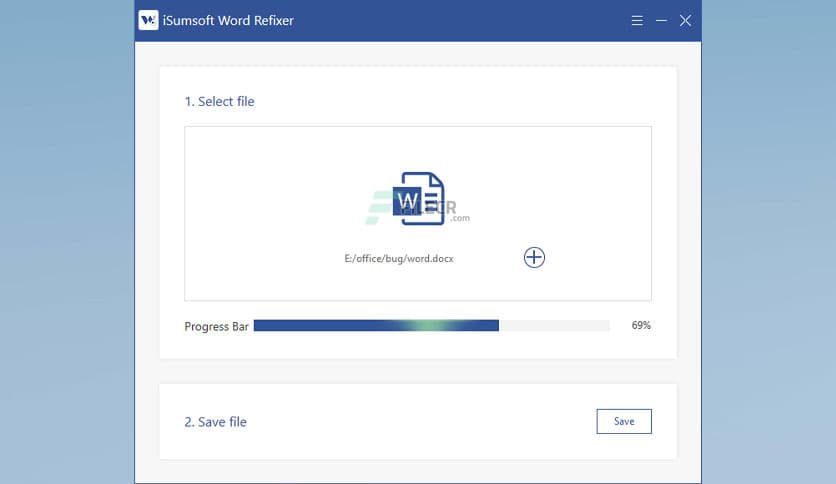Click the iSumsoft Word Refixer title text
This screenshot has height=484, width=836.
228,20
